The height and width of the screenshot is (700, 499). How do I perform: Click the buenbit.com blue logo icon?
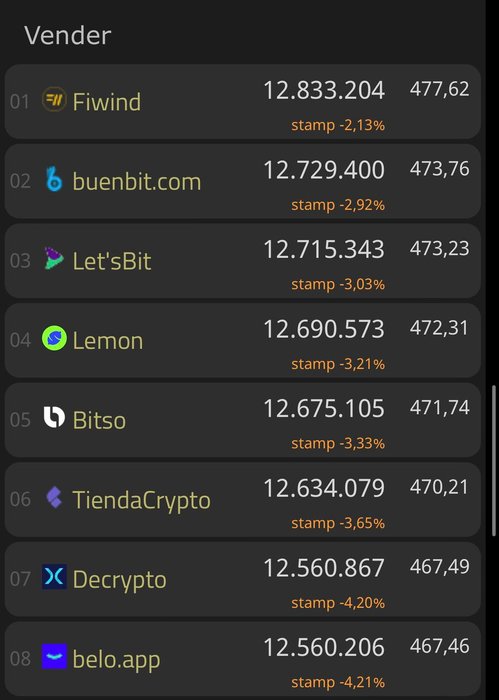(54, 179)
